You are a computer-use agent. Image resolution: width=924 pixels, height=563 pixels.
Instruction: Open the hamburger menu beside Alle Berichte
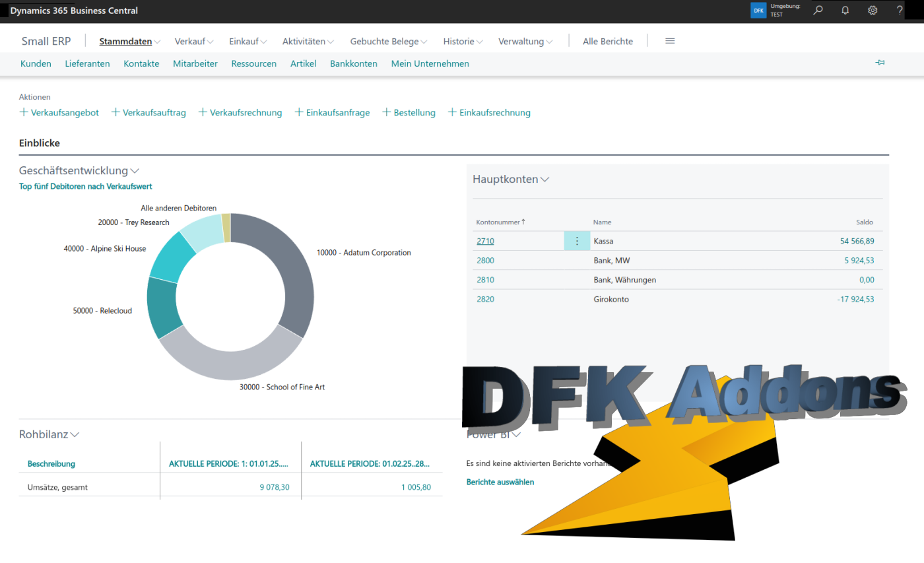(670, 41)
